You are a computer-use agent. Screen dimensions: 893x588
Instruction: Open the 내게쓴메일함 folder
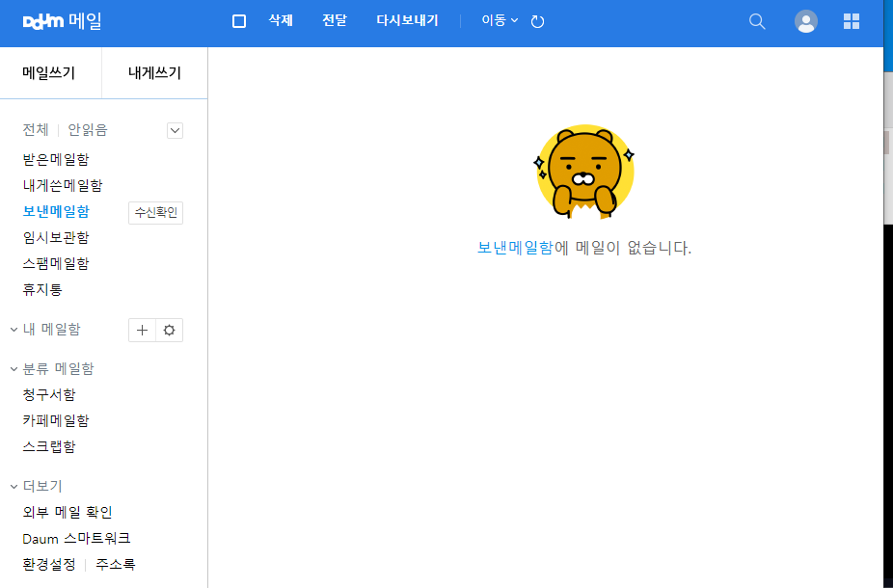63,186
